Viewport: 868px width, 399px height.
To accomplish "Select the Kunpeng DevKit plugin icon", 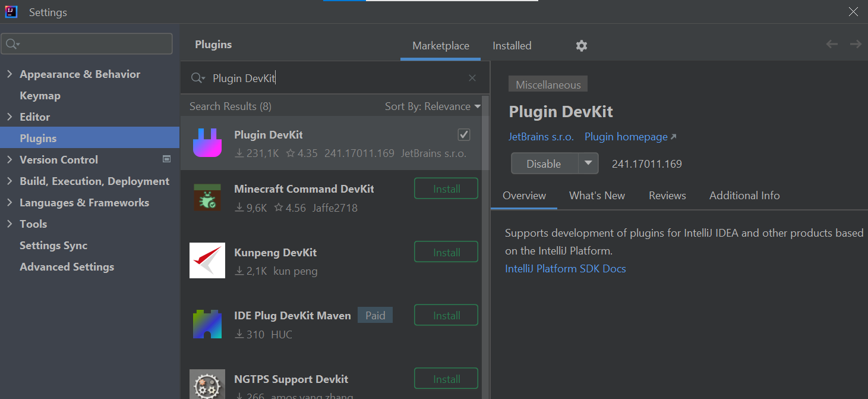I will click(x=207, y=260).
